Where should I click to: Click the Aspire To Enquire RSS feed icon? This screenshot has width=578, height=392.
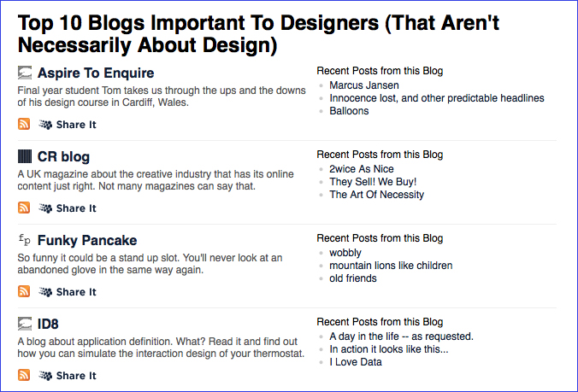coord(24,125)
